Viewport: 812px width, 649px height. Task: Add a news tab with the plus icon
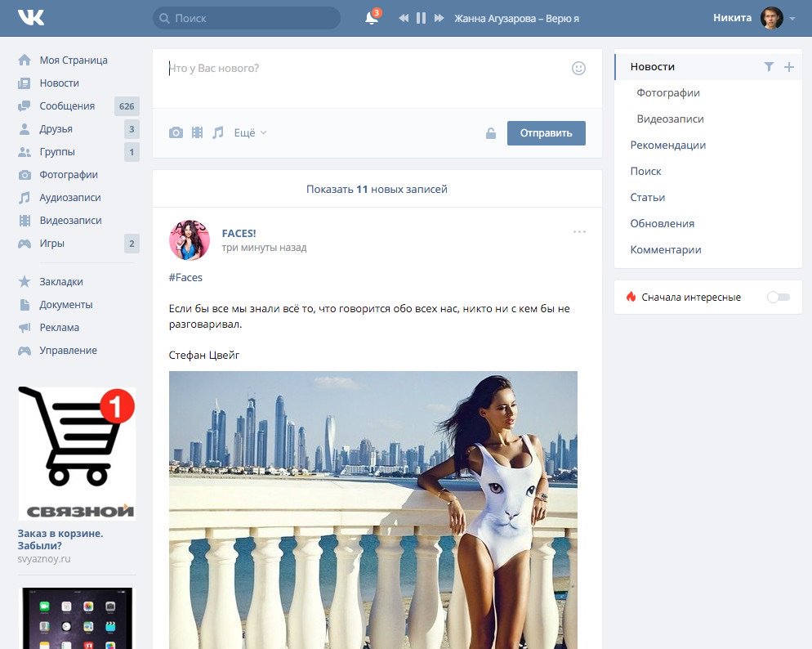pyautogui.click(x=788, y=67)
